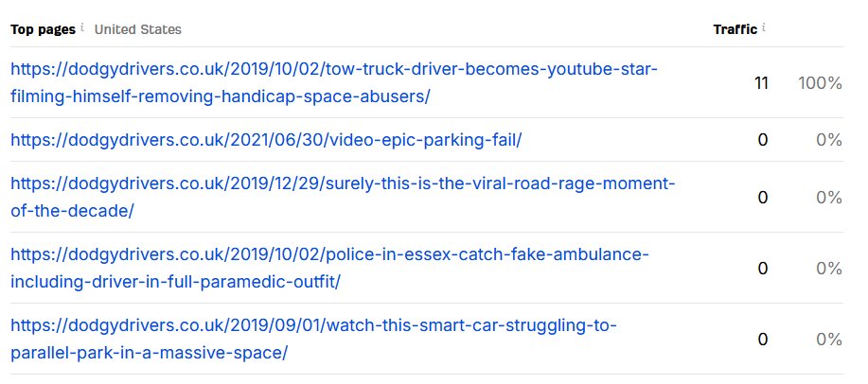Click the Top pages heading
868x384 pixels.
(43, 29)
